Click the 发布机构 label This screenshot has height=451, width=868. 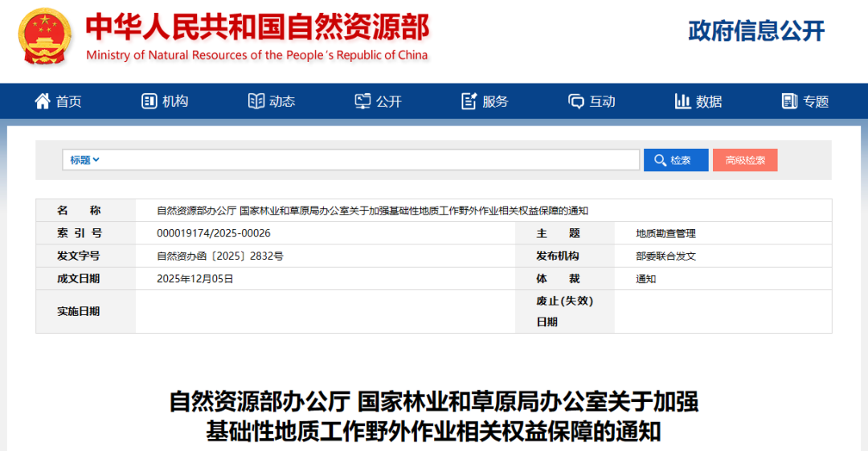point(558,256)
